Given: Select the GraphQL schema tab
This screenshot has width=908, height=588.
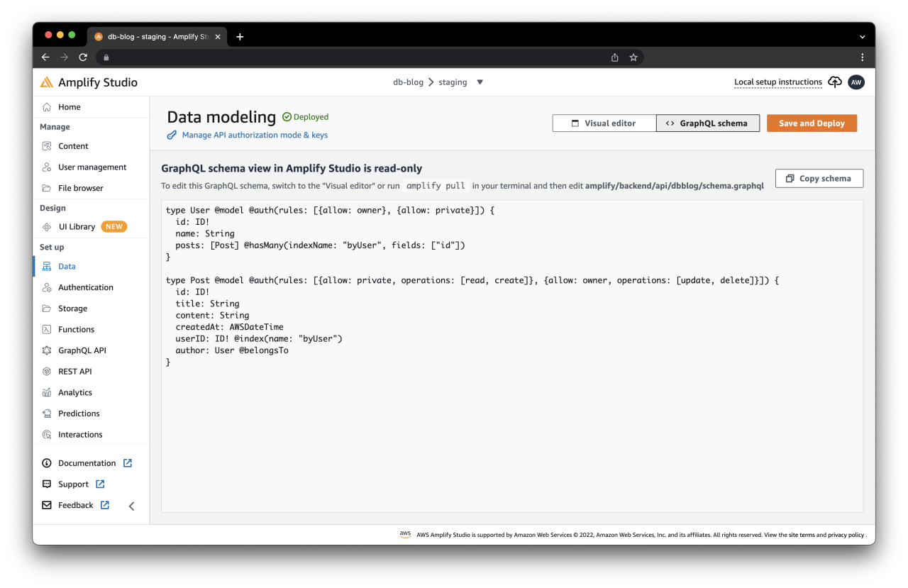Looking at the screenshot, I should [x=707, y=123].
